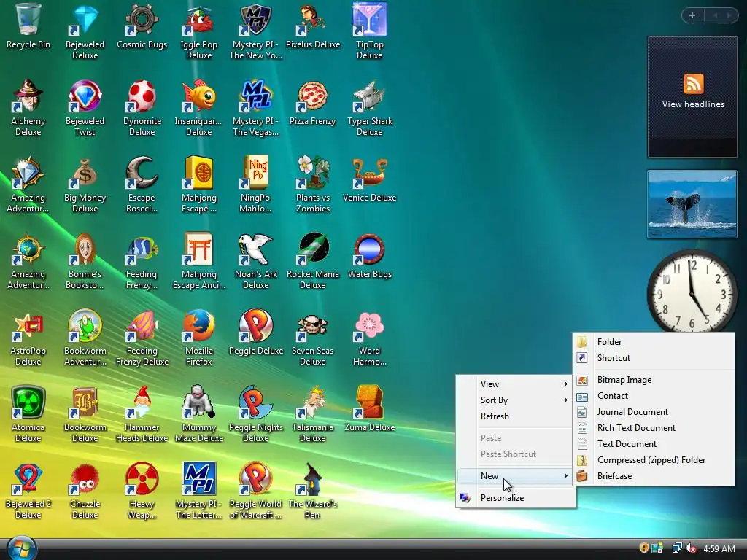This screenshot has height=560, width=747.
Task: Select Briefcase from New submenu
Action: coord(654,475)
